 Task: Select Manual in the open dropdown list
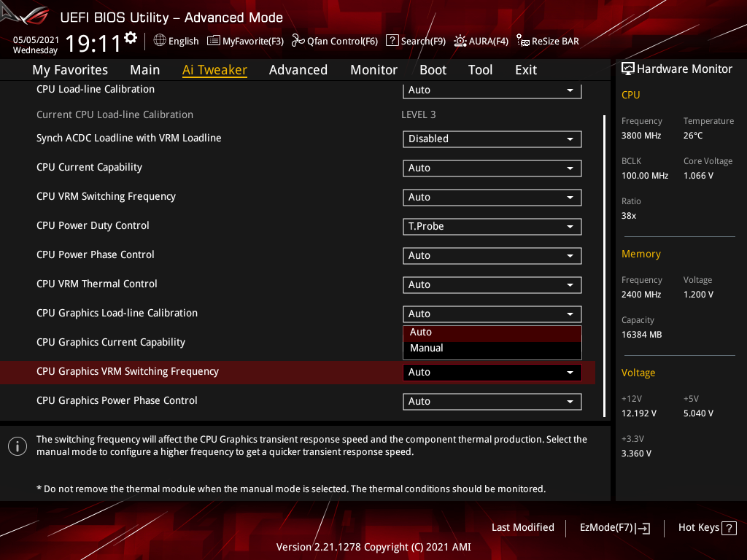coord(427,349)
